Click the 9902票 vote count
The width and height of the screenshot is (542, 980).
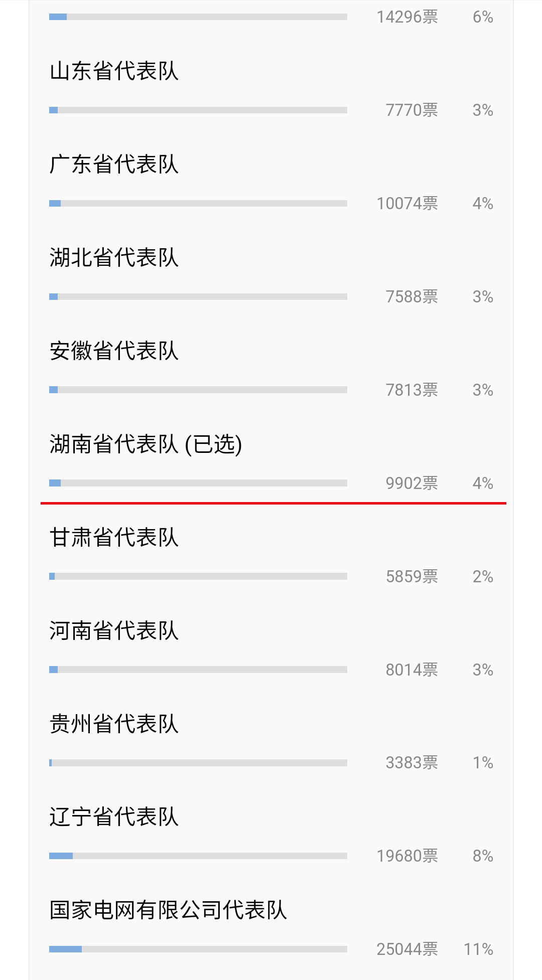(x=412, y=483)
